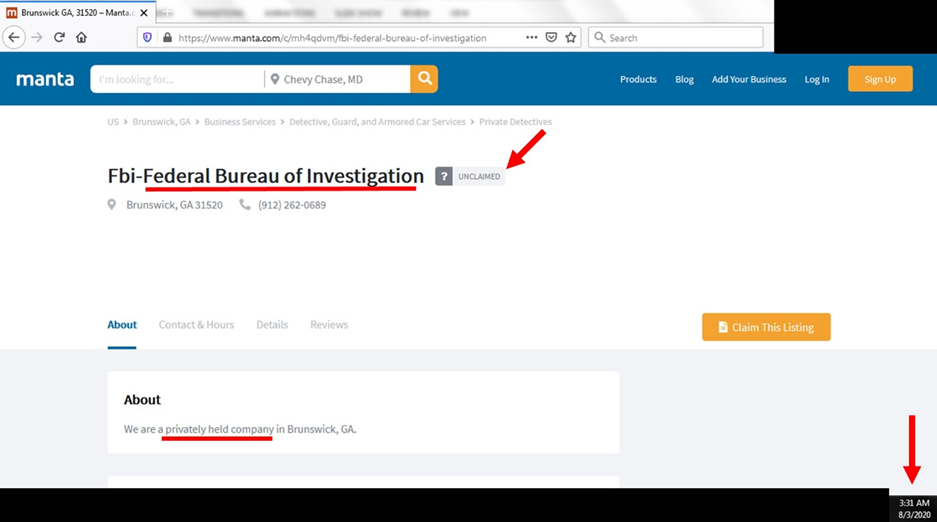Image resolution: width=937 pixels, height=522 pixels.
Task: Switch to the Details tab
Action: coord(272,325)
